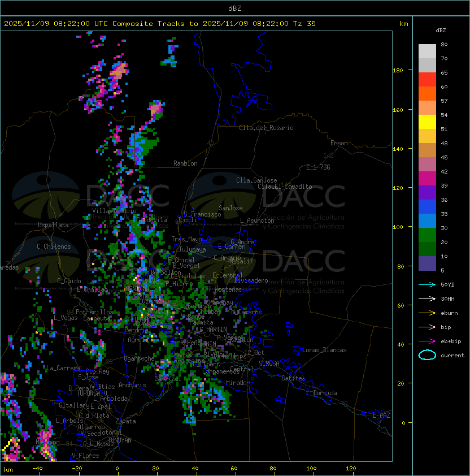470x476 pixels.
Task: Click the 'Divisadero' map label
Action: pos(251,280)
